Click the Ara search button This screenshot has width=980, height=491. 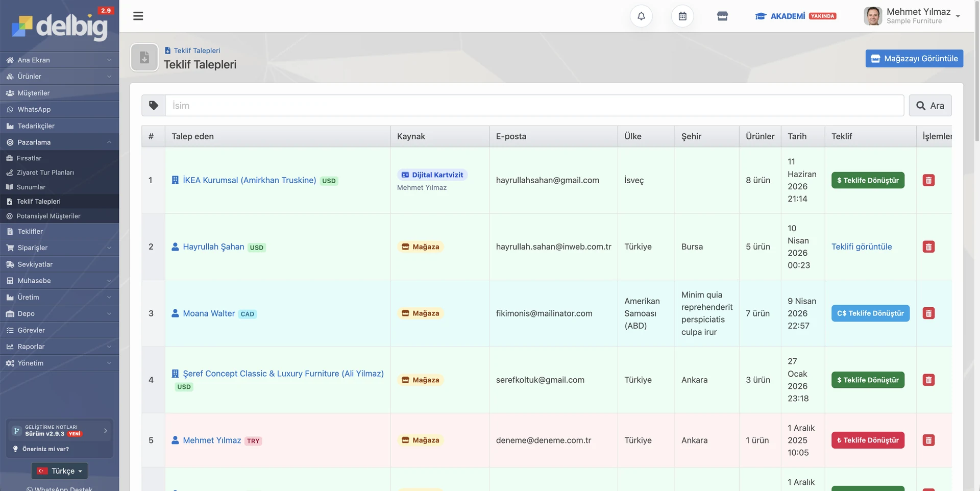[x=930, y=106]
